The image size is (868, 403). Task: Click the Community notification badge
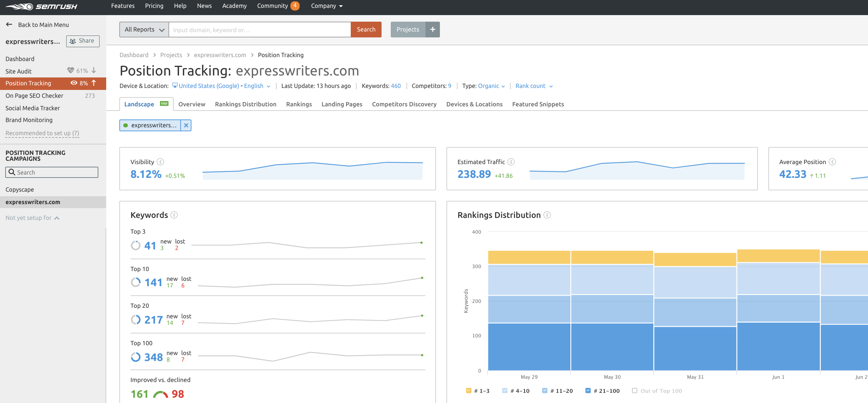click(295, 6)
